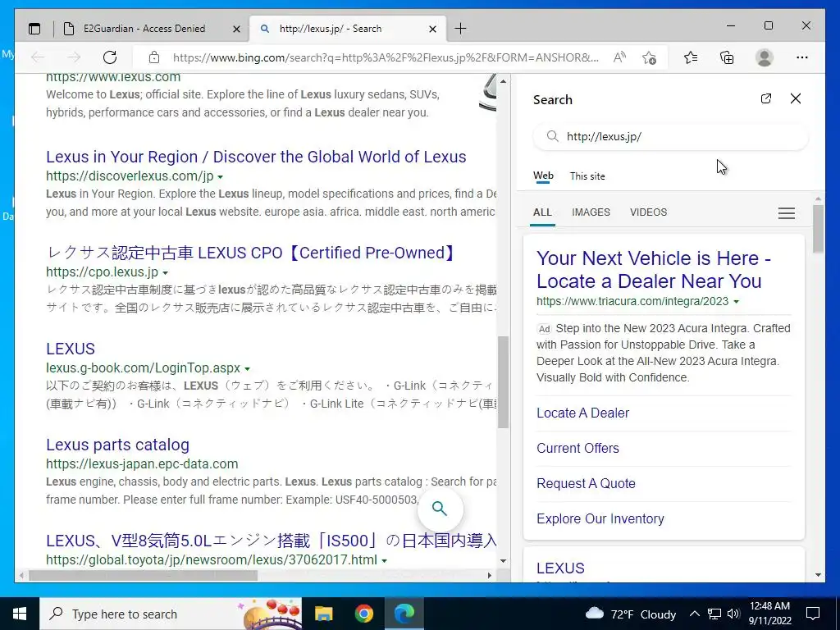Click Microsoft Edge taskbar icon

(x=404, y=614)
